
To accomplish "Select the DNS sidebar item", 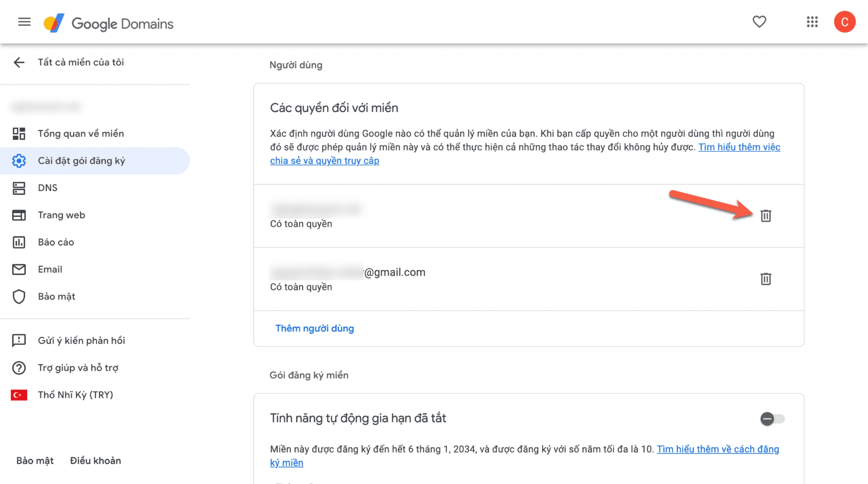I will pyautogui.click(x=47, y=188).
